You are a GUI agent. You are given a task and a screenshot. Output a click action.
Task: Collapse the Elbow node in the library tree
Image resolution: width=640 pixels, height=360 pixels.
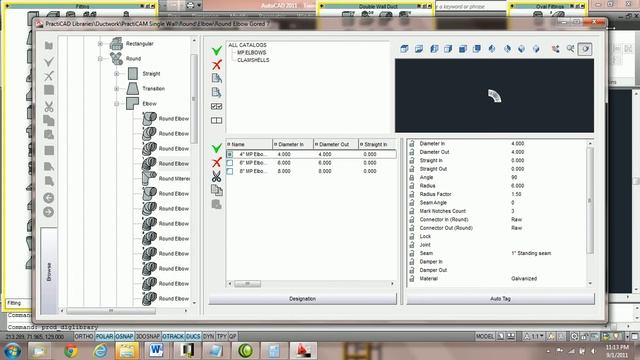[117, 104]
